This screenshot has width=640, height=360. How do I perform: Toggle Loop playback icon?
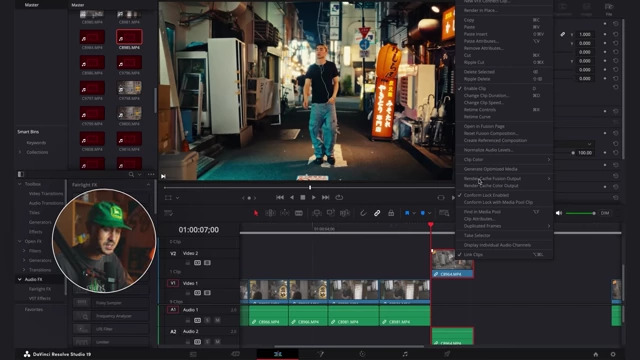pyautogui.click(x=339, y=198)
